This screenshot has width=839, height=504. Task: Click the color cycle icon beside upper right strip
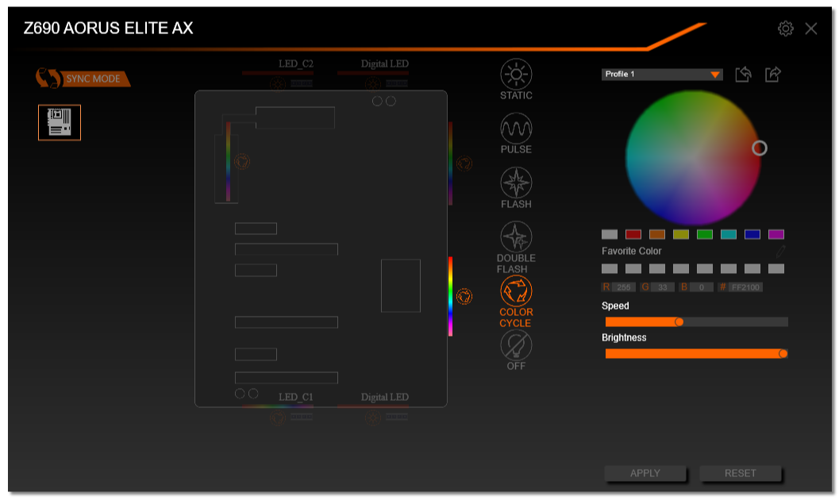coord(464,164)
